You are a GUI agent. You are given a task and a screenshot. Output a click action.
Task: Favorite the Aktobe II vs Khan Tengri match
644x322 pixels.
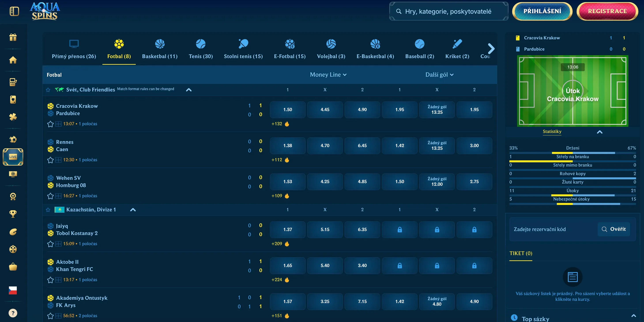pyautogui.click(x=50, y=280)
